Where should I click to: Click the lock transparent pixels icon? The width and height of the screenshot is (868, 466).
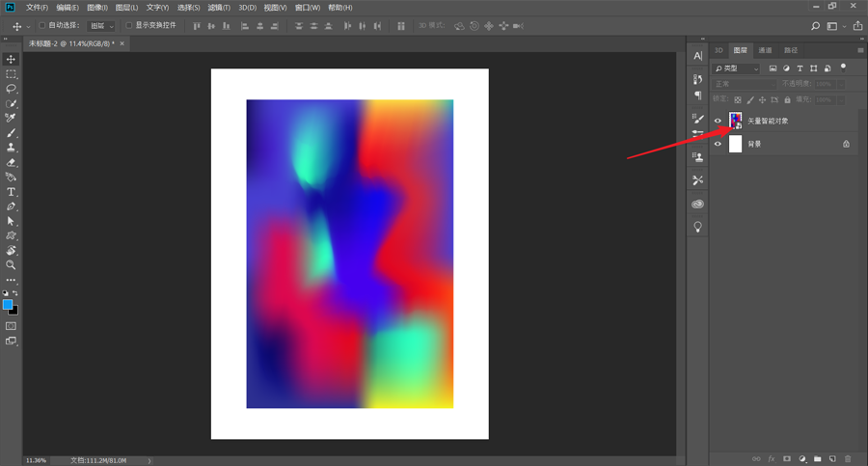(739, 99)
